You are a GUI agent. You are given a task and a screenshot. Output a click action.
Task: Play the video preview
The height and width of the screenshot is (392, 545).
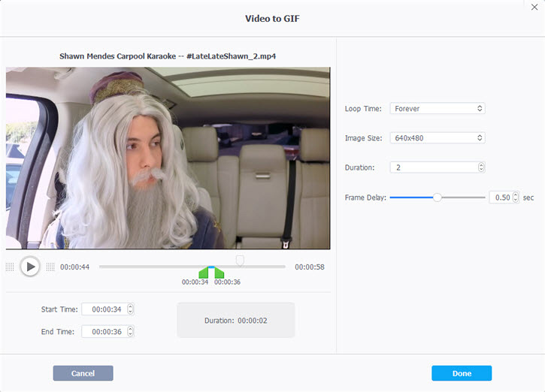(30, 267)
